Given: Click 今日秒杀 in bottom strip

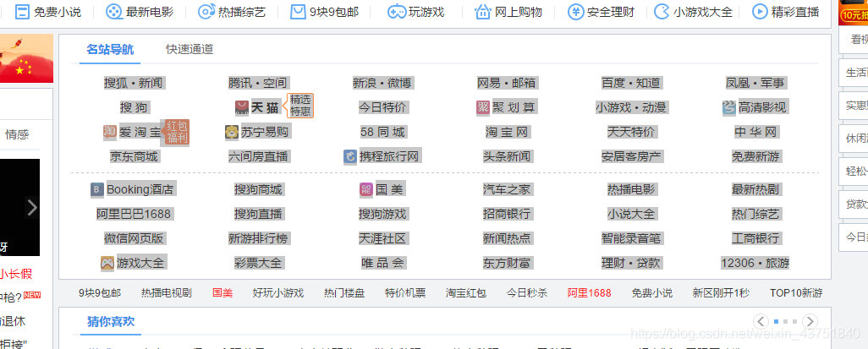Looking at the screenshot, I should [x=527, y=293].
